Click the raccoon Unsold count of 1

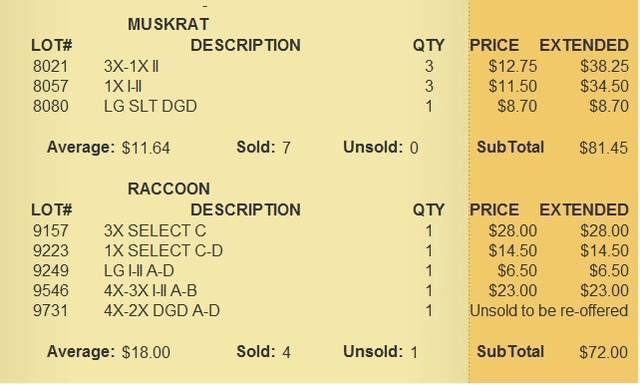pos(414,352)
